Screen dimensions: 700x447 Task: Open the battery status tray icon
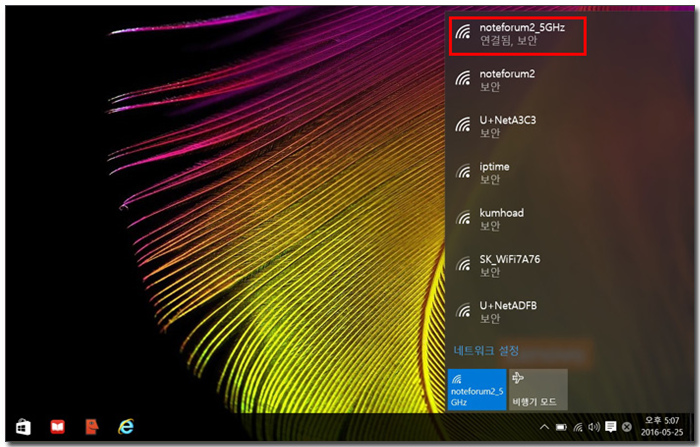561,427
